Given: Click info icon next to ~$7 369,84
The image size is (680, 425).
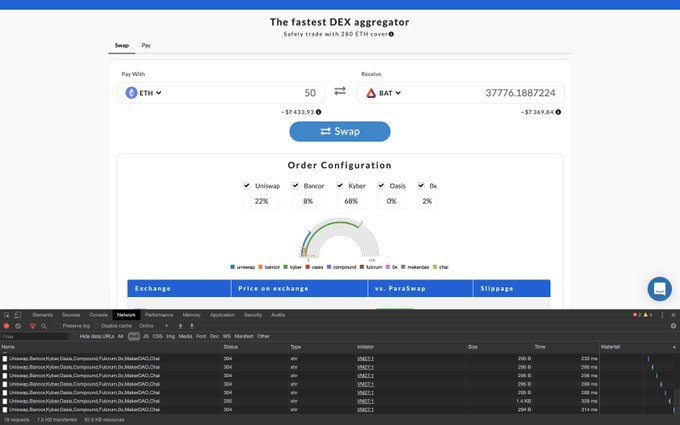Looking at the screenshot, I should click(558, 112).
